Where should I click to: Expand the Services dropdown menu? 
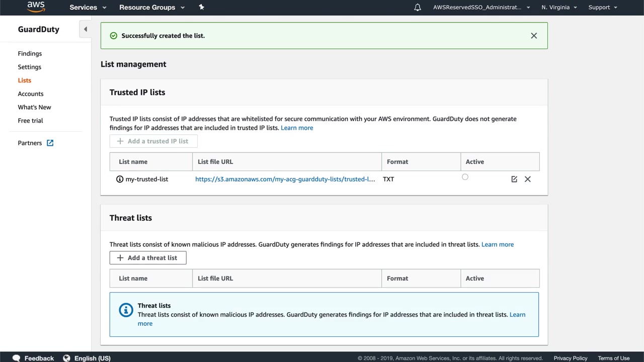point(88,8)
